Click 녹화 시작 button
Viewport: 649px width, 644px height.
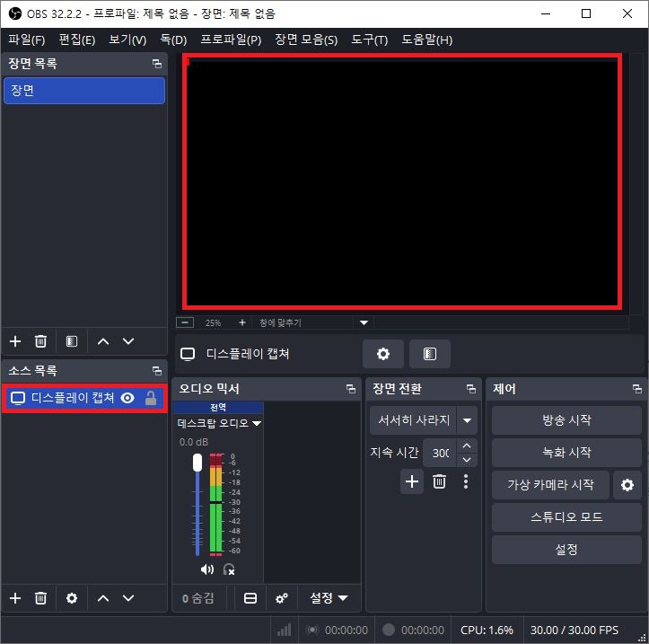566,453
